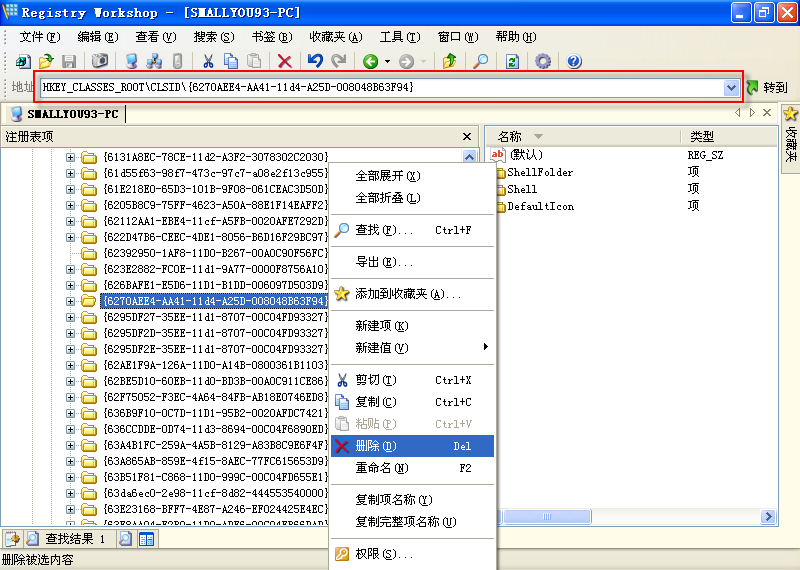The width and height of the screenshot is (800, 570).
Task: Choose 权限 (S)... in context menu
Action: [413, 554]
